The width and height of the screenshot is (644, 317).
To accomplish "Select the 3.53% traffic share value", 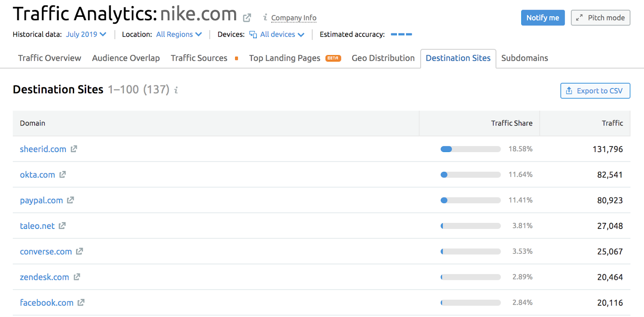I will click(522, 251).
